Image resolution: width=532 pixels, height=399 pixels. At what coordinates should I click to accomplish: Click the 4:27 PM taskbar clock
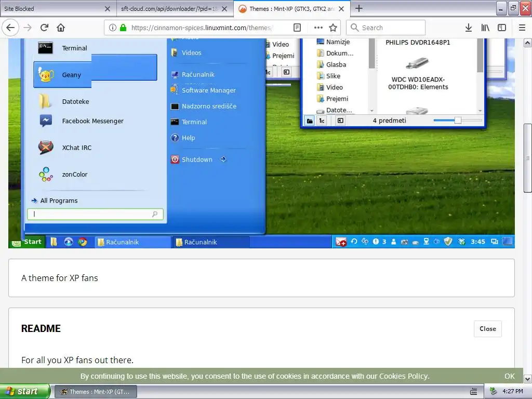tap(513, 392)
